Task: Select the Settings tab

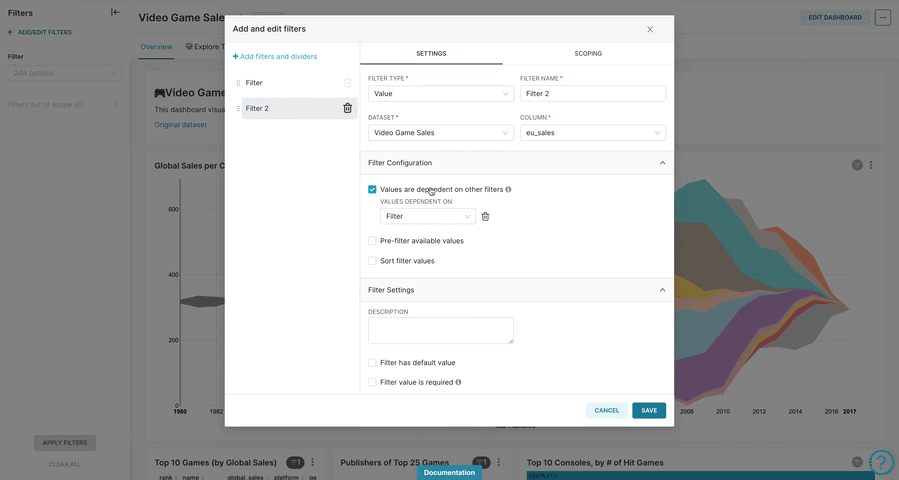Action: 431,53
